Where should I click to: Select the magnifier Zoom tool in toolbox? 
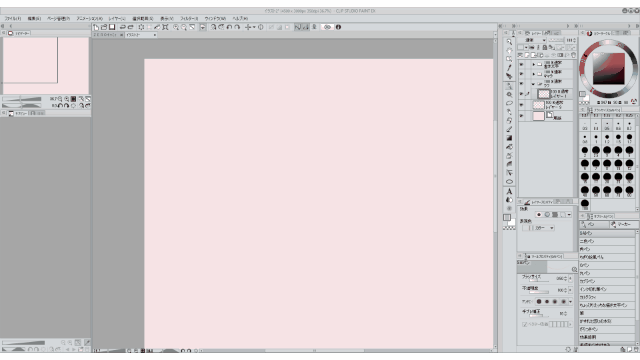tap(509, 42)
